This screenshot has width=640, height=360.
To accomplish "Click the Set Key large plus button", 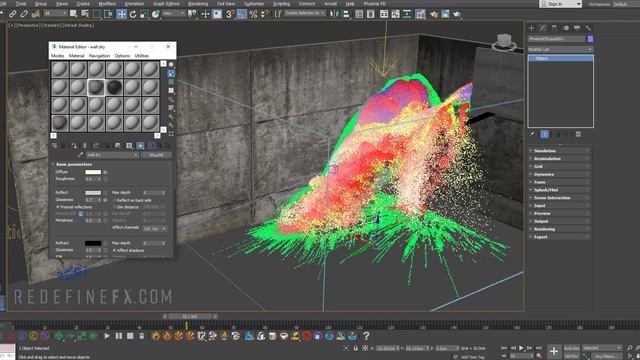I will point(554,351).
